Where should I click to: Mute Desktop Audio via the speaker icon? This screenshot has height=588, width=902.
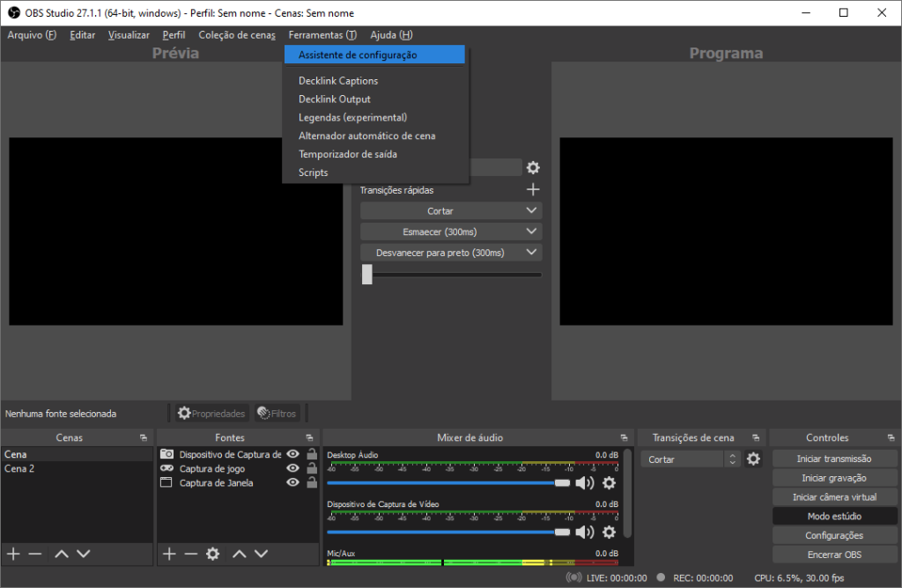[x=586, y=482]
